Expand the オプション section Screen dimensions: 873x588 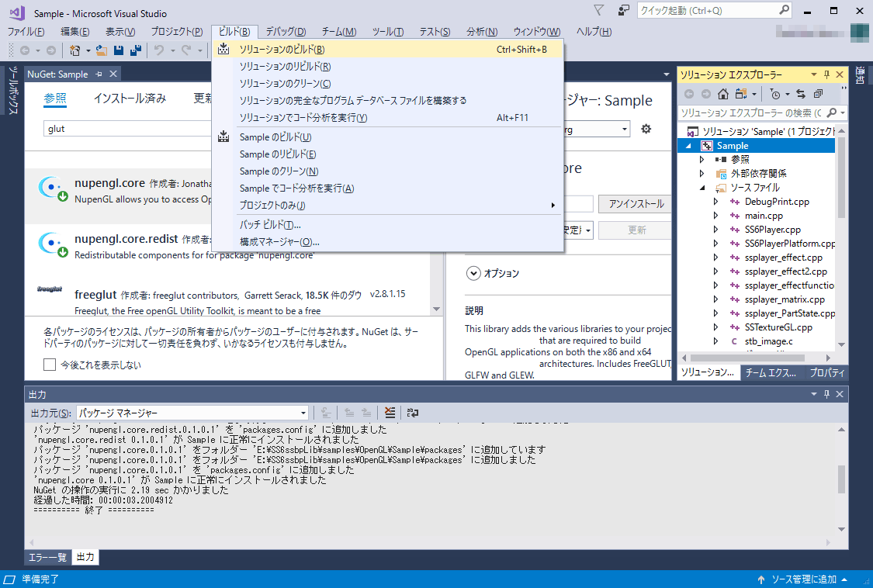pos(473,273)
